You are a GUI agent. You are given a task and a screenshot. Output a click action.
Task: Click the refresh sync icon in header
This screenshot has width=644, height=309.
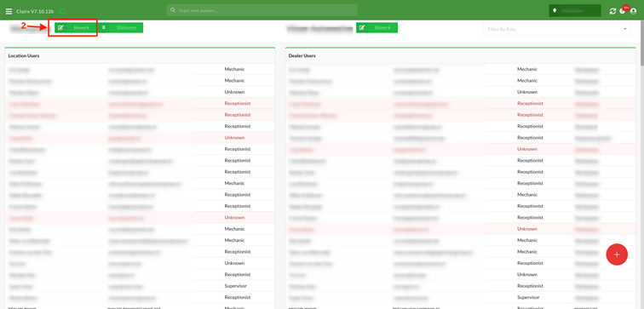[x=612, y=11]
